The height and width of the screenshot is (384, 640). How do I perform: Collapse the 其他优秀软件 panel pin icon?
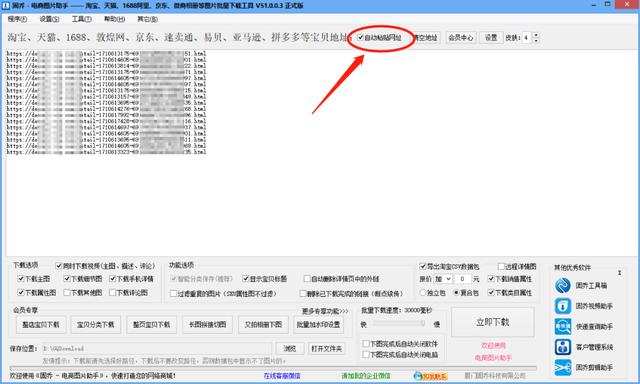tap(619, 273)
